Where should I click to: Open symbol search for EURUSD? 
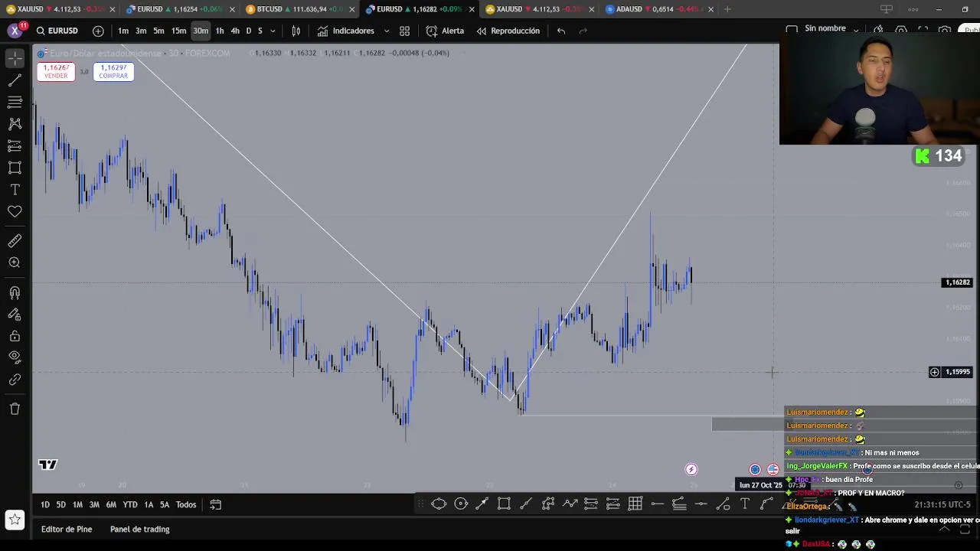(57, 31)
